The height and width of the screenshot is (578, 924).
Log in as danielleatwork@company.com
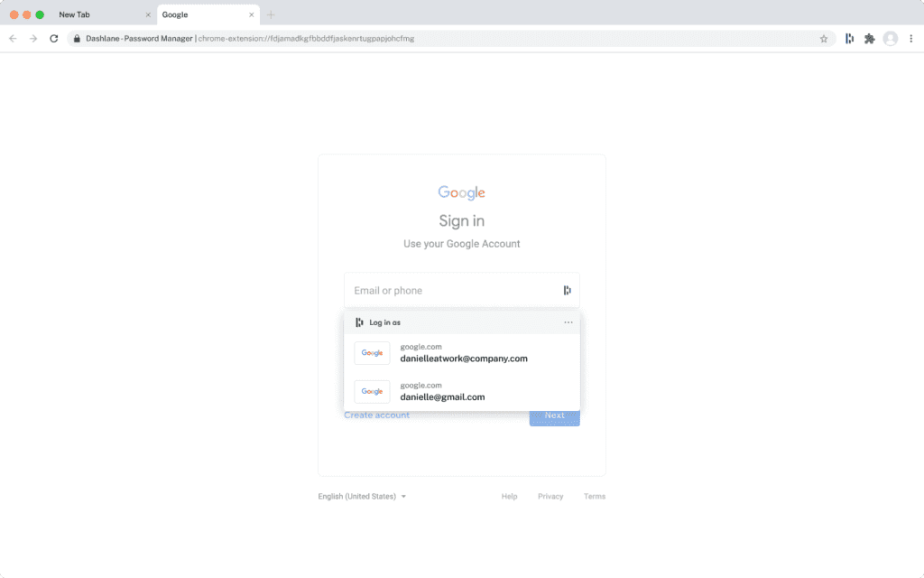[x=461, y=353]
